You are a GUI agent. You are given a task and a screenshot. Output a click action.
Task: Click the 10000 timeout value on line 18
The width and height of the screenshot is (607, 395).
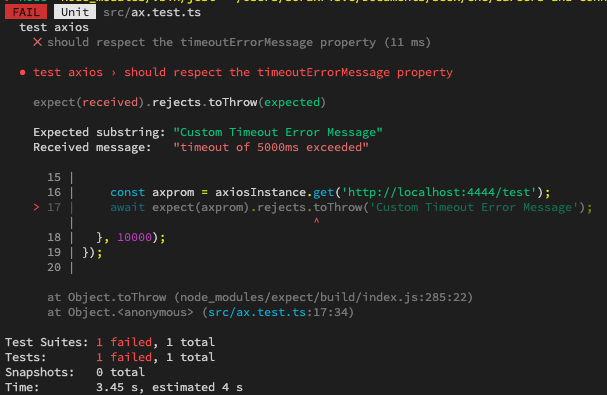click(134, 237)
